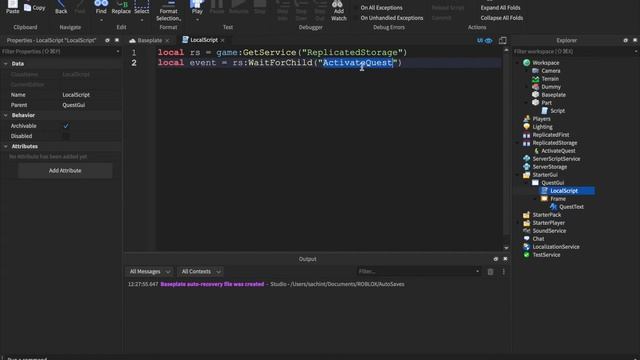This screenshot has width=640, height=360.
Task: Select ReplicatedFirst in Explorer
Action: (551, 135)
